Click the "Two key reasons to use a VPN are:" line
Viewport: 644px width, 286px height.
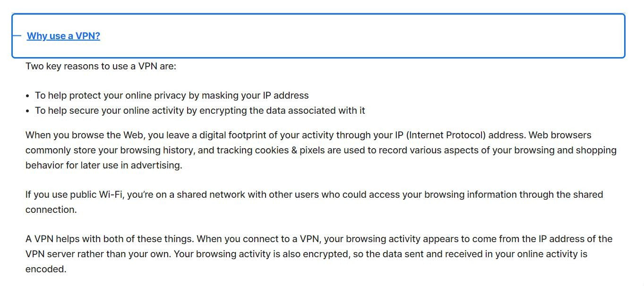[101, 66]
